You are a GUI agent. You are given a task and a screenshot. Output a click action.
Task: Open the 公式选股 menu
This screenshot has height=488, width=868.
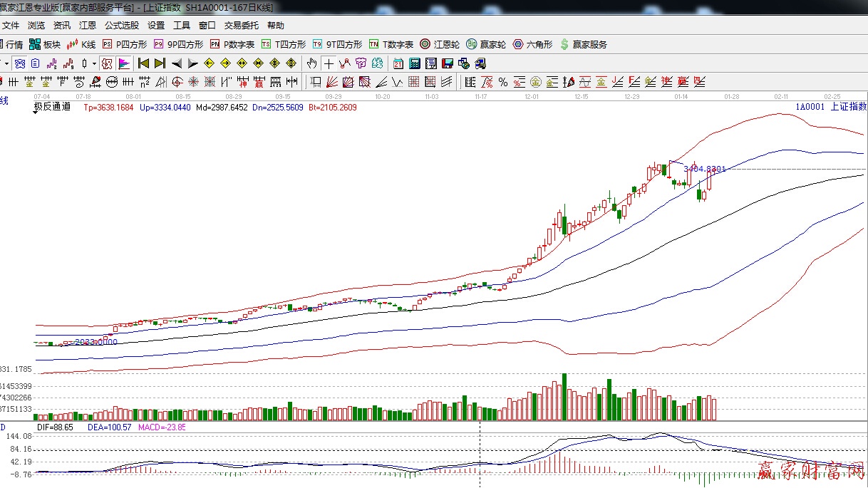point(122,25)
